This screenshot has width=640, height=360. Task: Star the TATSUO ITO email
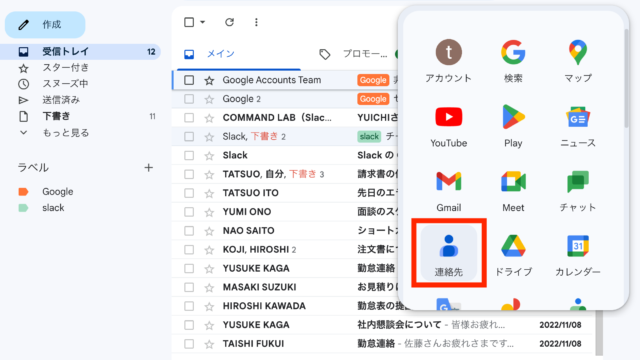point(209,193)
